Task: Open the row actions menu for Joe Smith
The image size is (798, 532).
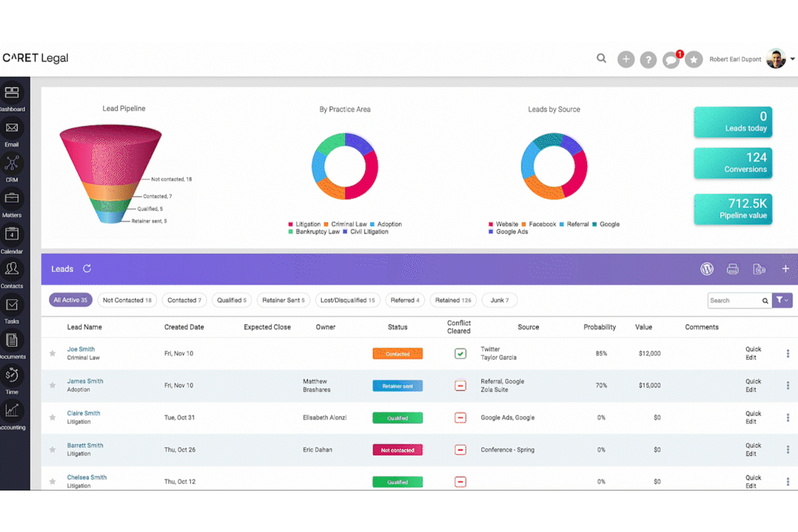Action: pyautogui.click(x=787, y=353)
